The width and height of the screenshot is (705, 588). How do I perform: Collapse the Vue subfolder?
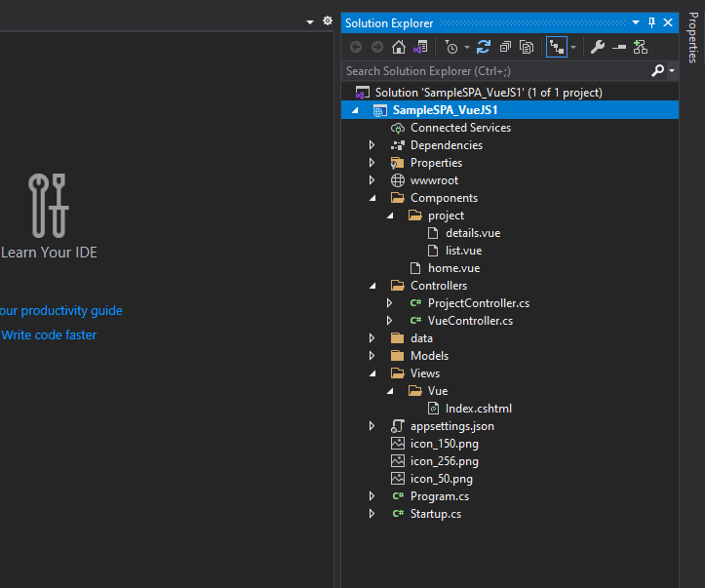click(x=390, y=391)
